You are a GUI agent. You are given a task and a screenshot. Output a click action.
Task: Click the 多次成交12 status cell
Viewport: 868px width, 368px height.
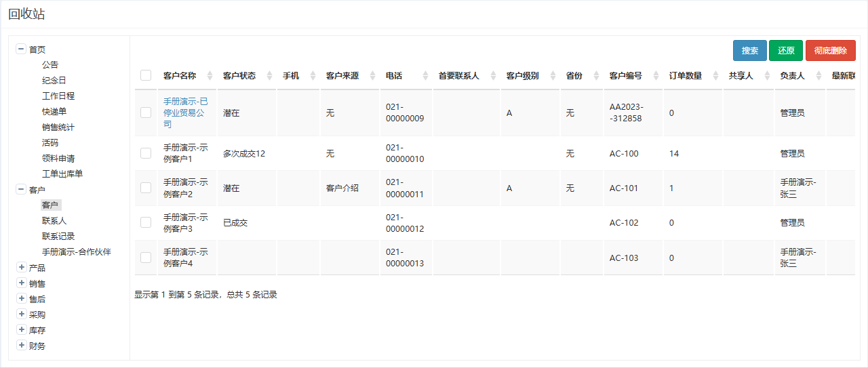pyautogui.click(x=244, y=153)
